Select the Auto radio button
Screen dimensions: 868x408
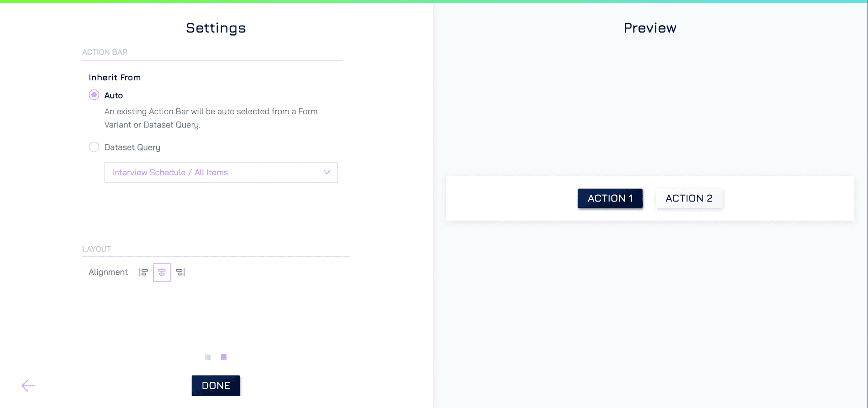[94, 95]
